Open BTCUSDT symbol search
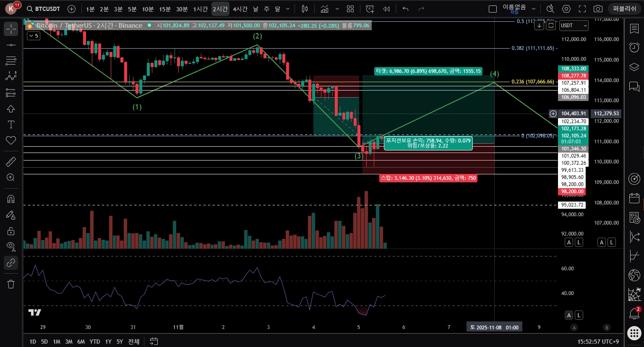Viewport: 644px width, 347px height. (43, 9)
